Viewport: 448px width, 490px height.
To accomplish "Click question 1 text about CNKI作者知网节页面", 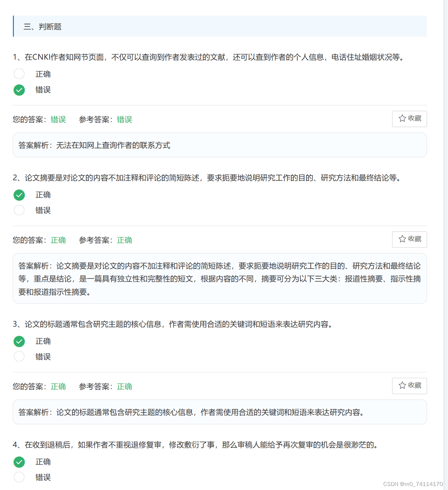I will coord(209,57).
